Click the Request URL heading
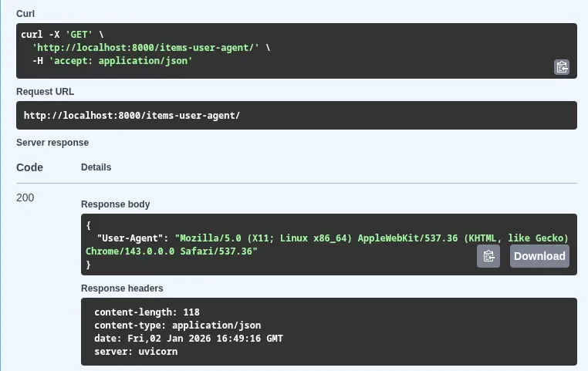 (x=46, y=92)
